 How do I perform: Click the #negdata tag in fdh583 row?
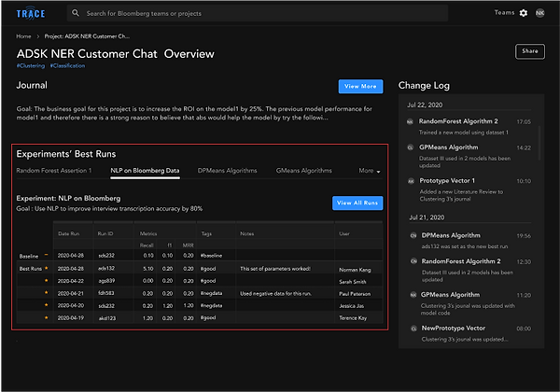(212, 293)
